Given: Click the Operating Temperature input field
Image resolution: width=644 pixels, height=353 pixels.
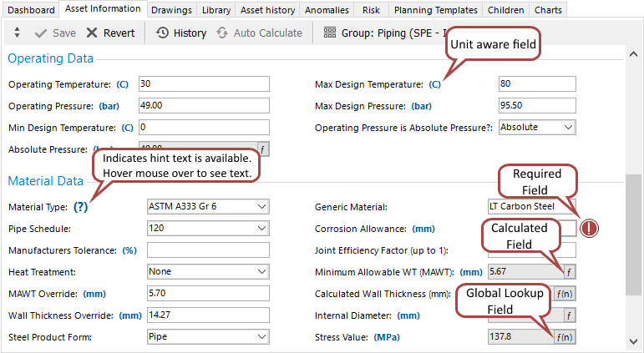Looking at the screenshot, I should 204,84.
